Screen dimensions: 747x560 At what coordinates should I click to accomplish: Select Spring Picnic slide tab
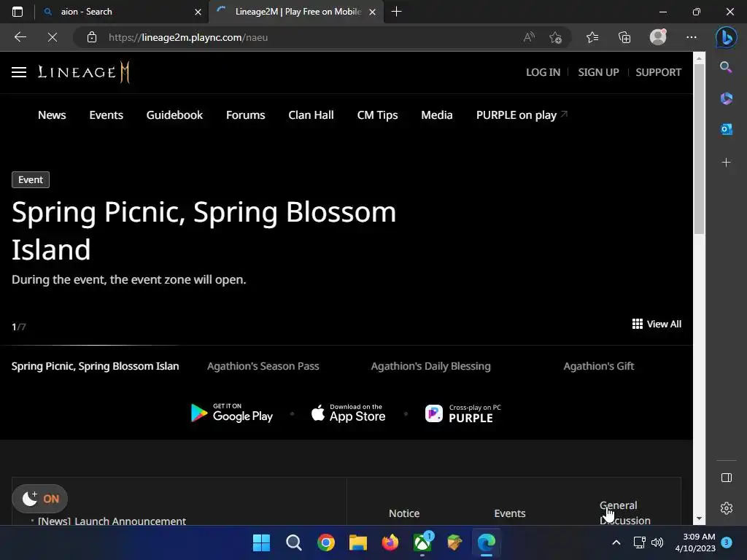point(96,366)
